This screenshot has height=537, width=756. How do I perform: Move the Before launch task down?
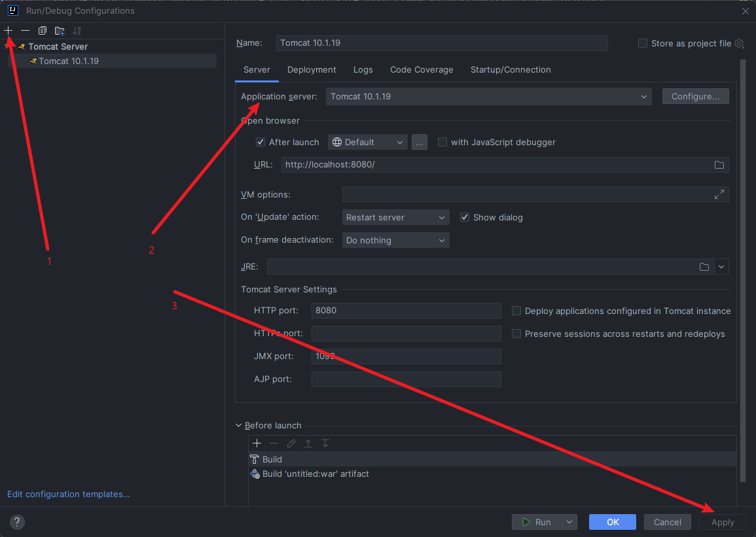(x=325, y=443)
